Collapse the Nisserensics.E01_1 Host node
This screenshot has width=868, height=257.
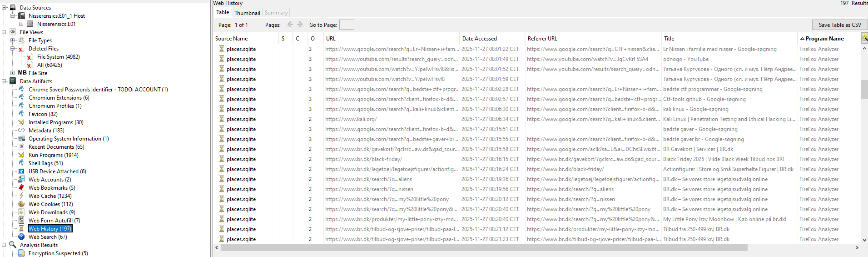click(x=13, y=15)
